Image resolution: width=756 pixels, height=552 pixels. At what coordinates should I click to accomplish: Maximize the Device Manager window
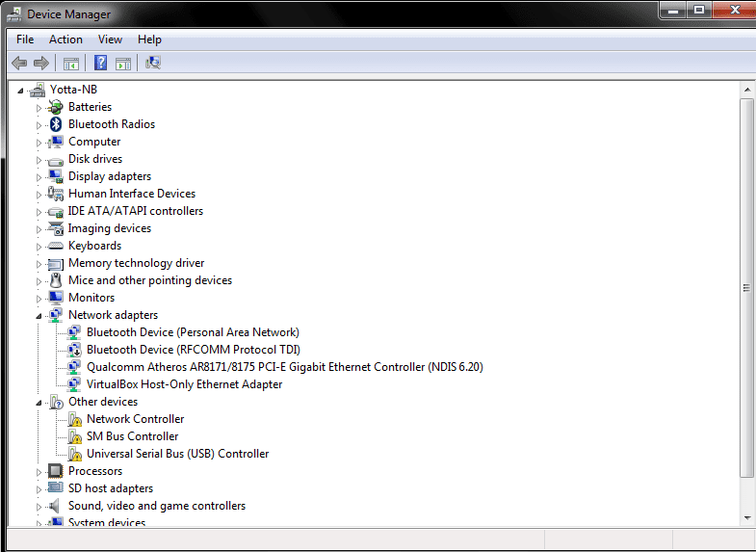(699, 10)
